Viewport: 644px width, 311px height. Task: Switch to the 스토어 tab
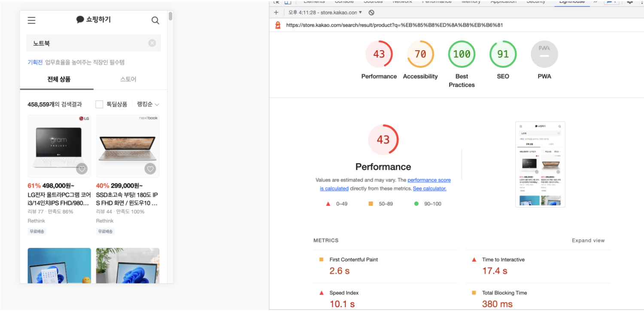click(x=128, y=79)
